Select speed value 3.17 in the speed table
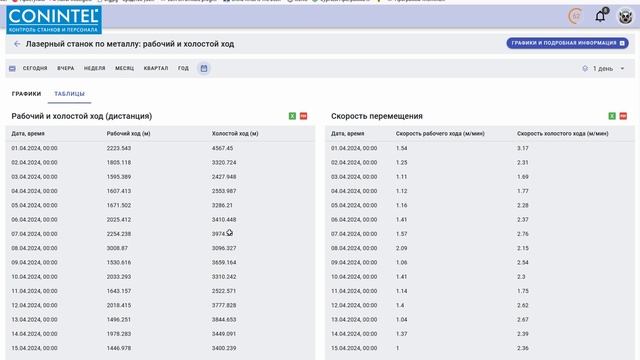 [x=522, y=148]
